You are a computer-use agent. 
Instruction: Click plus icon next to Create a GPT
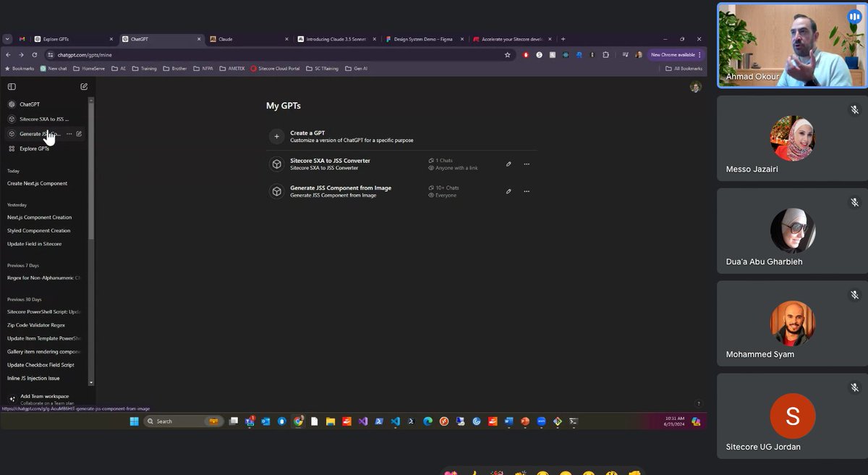[x=276, y=136]
